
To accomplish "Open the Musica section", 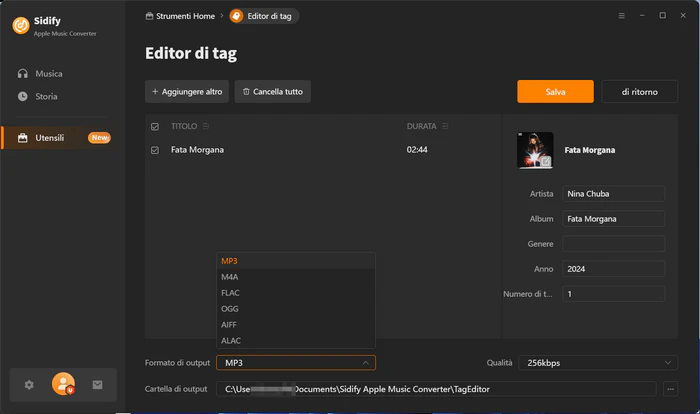I will (x=49, y=74).
